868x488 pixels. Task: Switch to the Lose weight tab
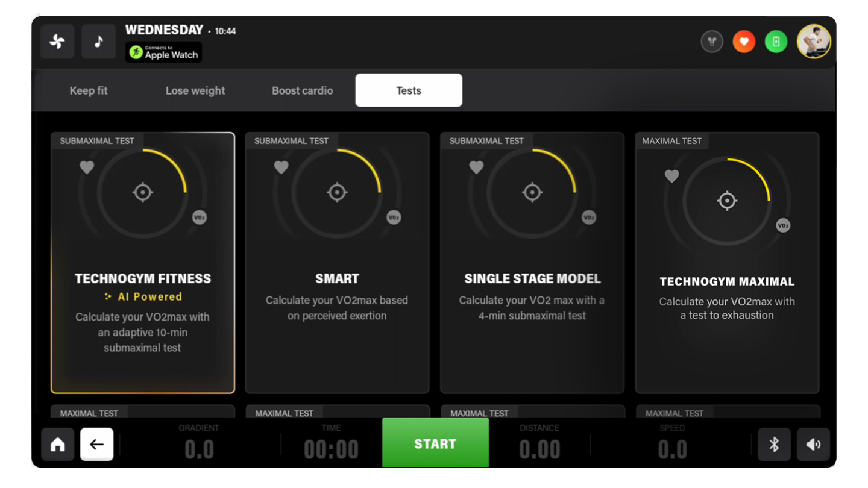point(195,90)
